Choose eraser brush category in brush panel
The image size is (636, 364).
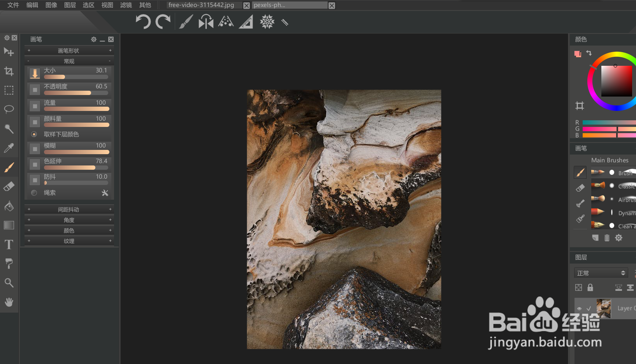[x=580, y=188]
